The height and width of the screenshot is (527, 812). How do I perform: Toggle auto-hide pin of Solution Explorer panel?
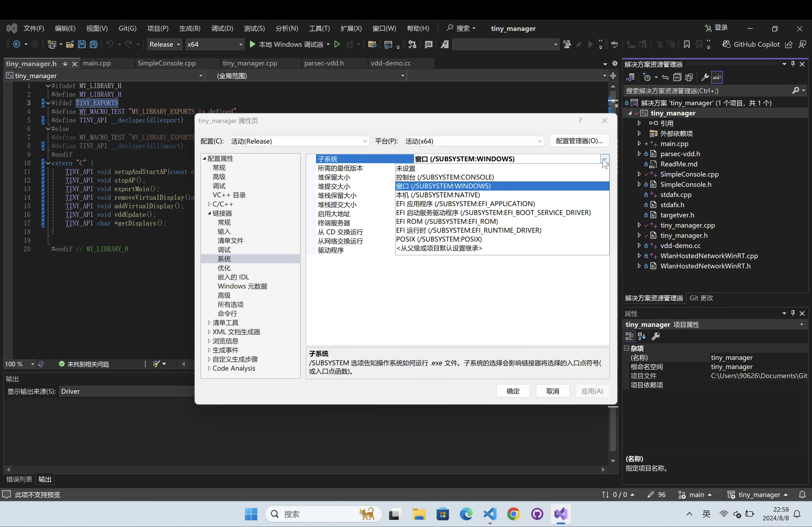pyautogui.click(x=793, y=64)
